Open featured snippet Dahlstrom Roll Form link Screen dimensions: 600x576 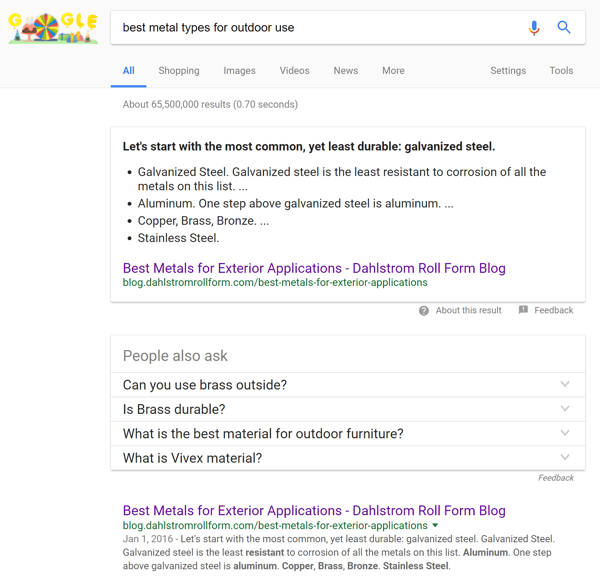(314, 268)
